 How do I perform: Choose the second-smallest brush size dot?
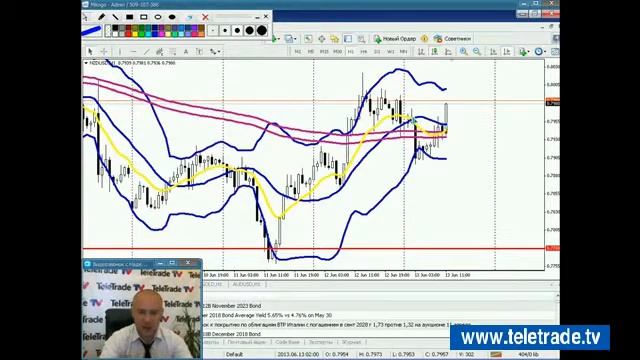coord(225,30)
